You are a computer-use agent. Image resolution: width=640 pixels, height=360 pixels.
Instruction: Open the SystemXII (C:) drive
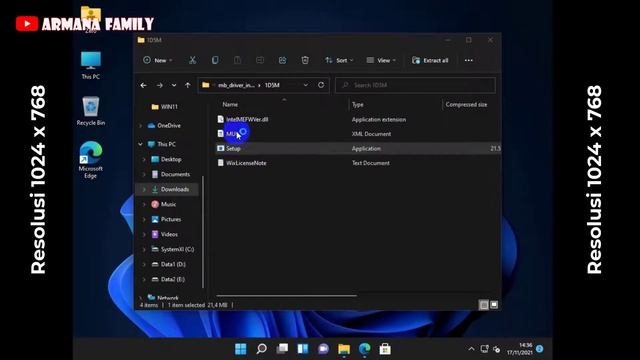(x=177, y=249)
